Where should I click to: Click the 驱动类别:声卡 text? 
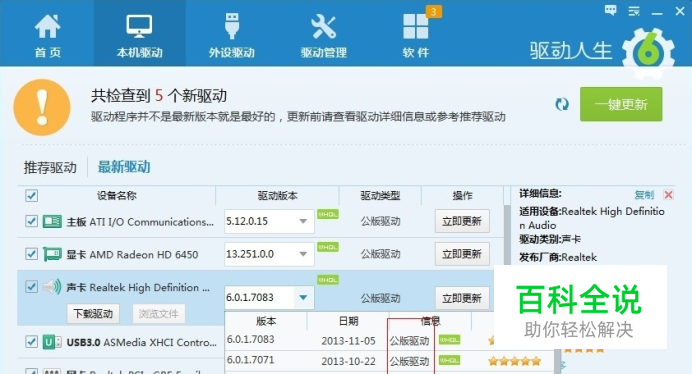(x=550, y=239)
